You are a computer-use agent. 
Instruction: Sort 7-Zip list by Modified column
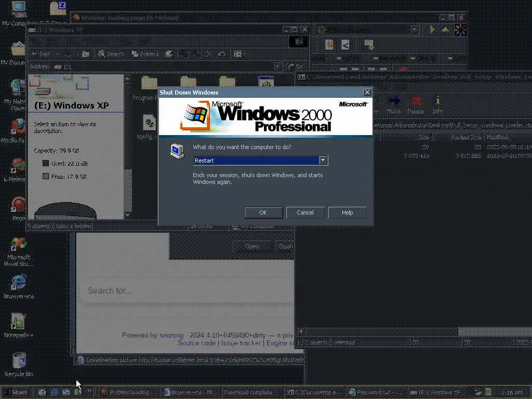pos(508,137)
